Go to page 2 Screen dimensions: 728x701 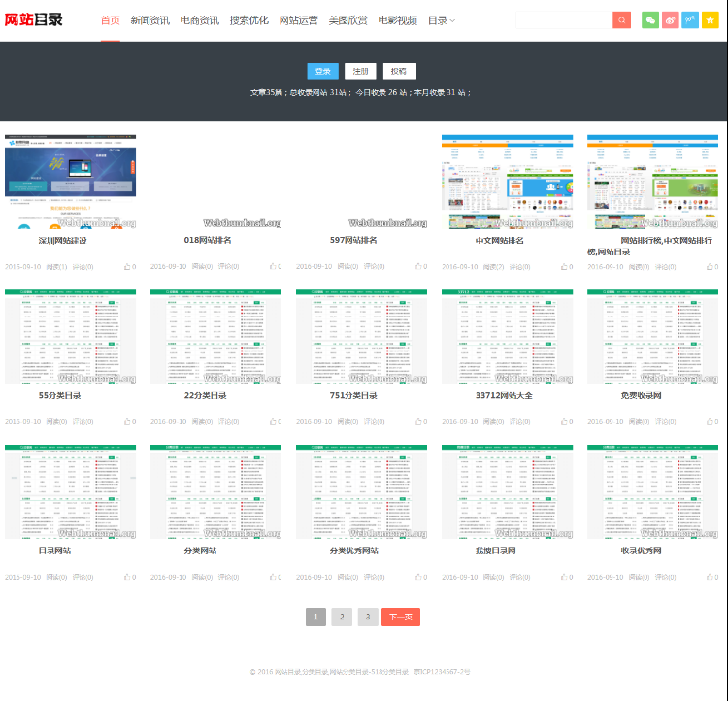[x=342, y=617]
